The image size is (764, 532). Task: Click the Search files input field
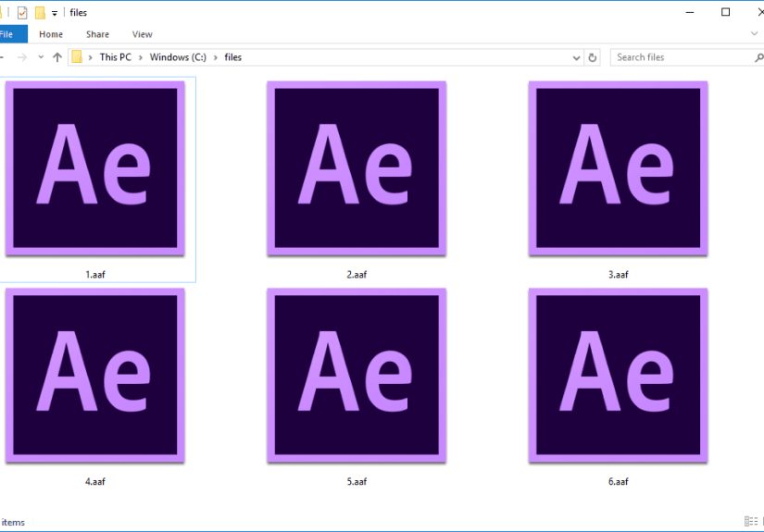click(x=683, y=57)
